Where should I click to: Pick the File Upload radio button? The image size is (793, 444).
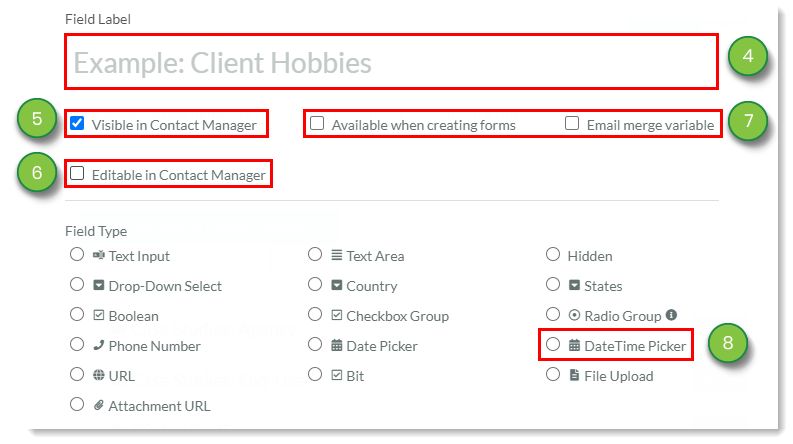tap(553, 374)
